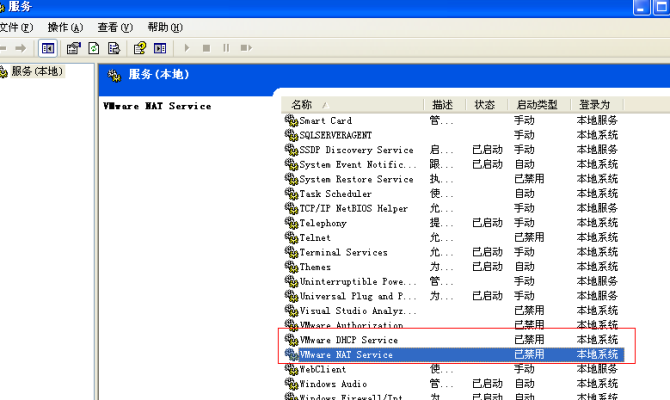Image resolution: width=670 pixels, height=400 pixels.
Task: Sort by the 描述 column header
Action: click(445, 105)
